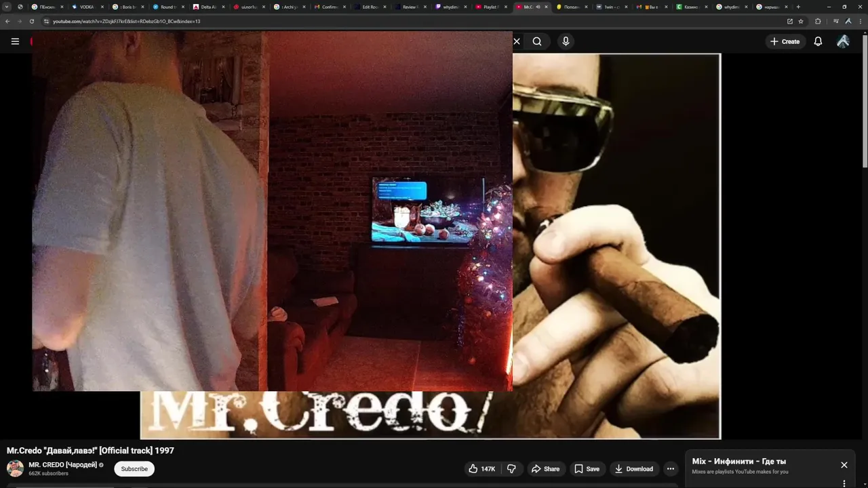Save the video to a playlist
Viewport: 868px width, 488px height.
[x=587, y=468]
